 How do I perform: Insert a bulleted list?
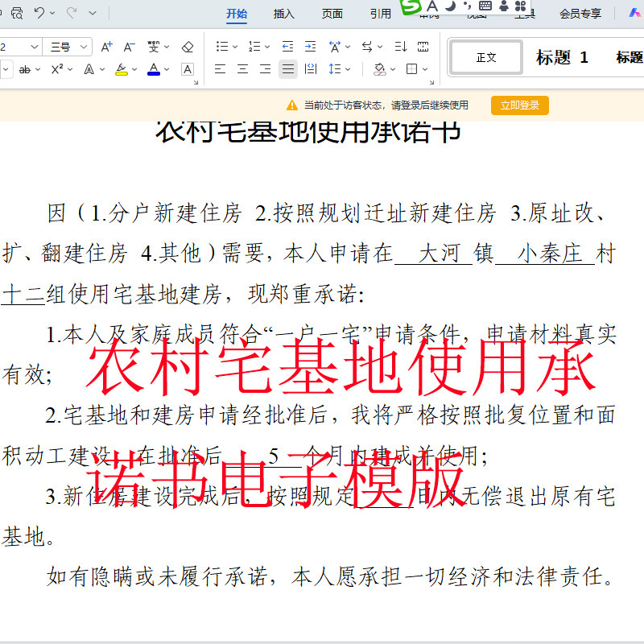tap(222, 47)
